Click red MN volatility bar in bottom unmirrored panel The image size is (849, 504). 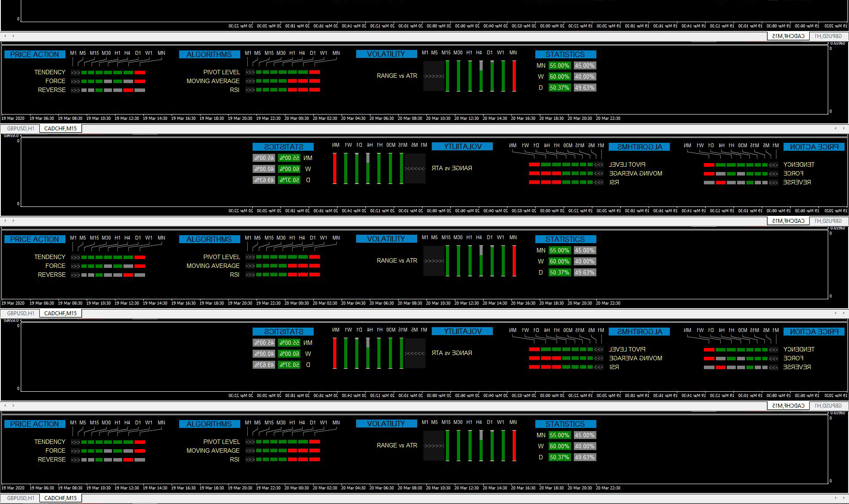pyautogui.click(x=514, y=446)
